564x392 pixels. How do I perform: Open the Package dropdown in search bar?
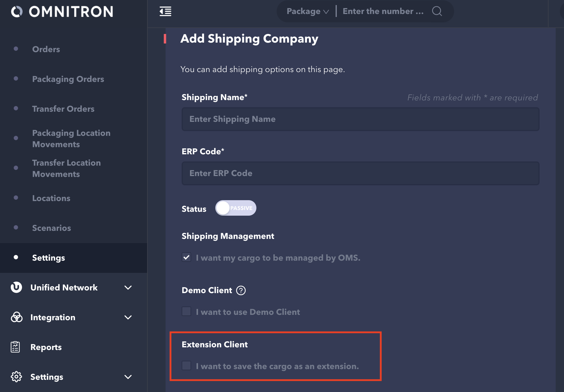pyautogui.click(x=307, y=11)
